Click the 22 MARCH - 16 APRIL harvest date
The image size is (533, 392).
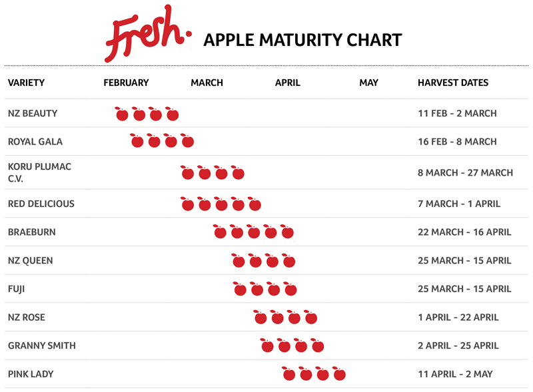[x=464, y=232]
